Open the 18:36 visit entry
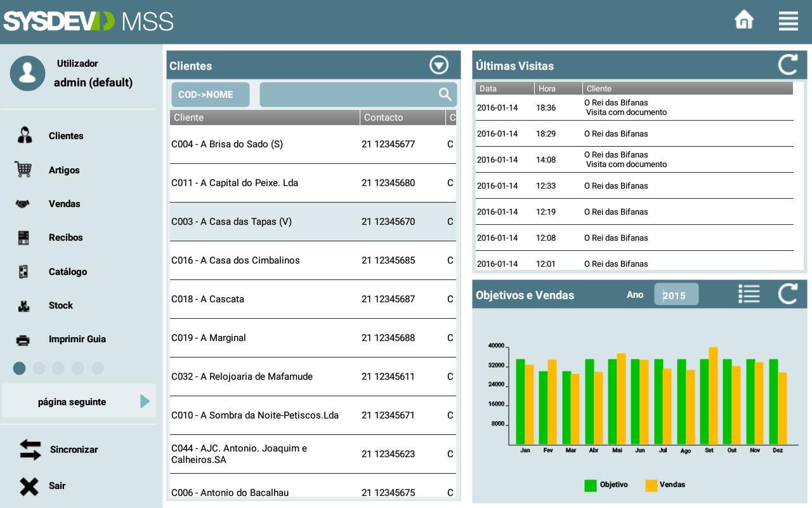This screenshot has width=812, height=508. [634, 107]
